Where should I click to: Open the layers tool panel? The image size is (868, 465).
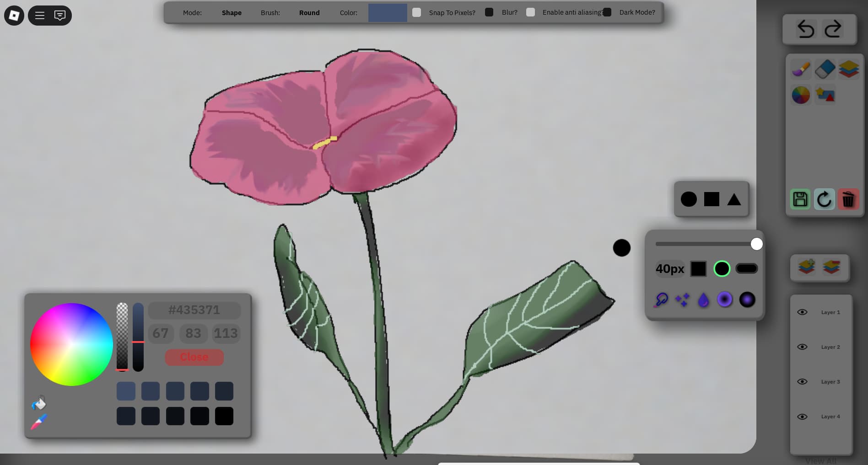(x=848, y=69)
